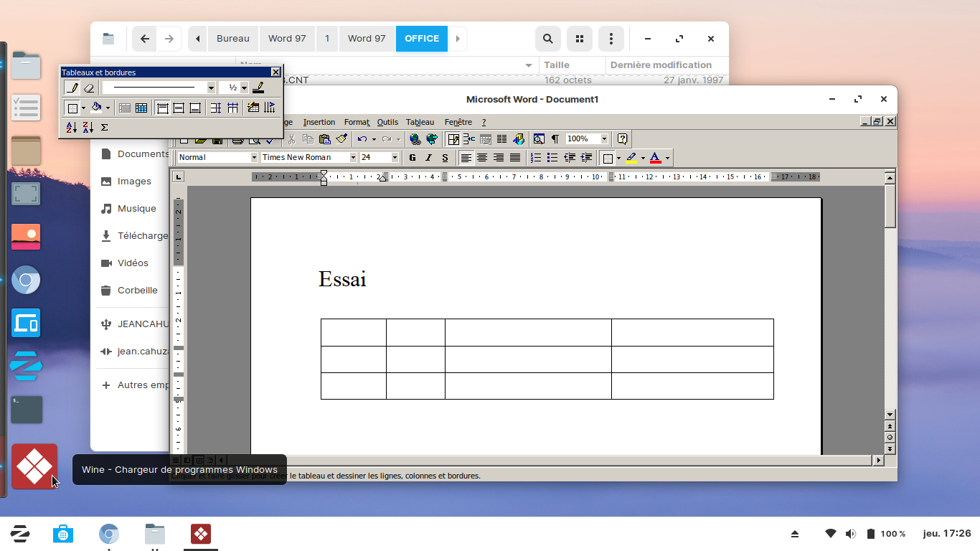Open the Insertion menu
The width and height of the screenshot is (980, 551).
pyautogui.click(x=319, y=123)
